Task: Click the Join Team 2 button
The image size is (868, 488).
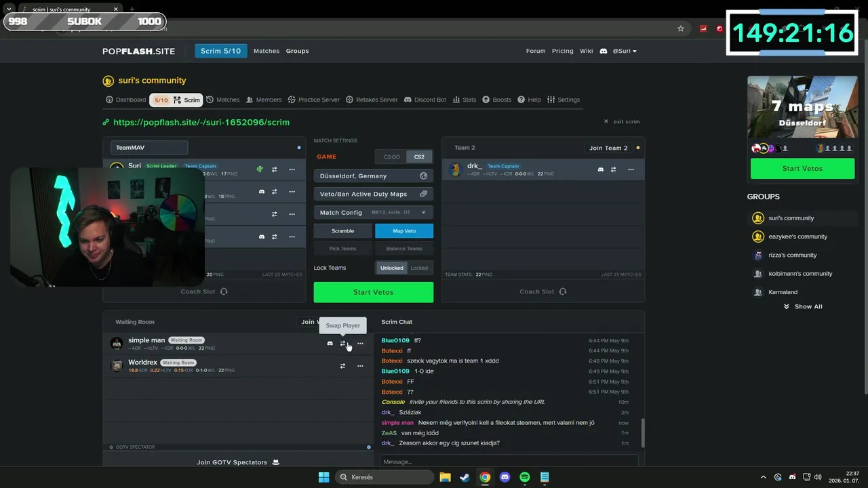Action: coord(608,148)
